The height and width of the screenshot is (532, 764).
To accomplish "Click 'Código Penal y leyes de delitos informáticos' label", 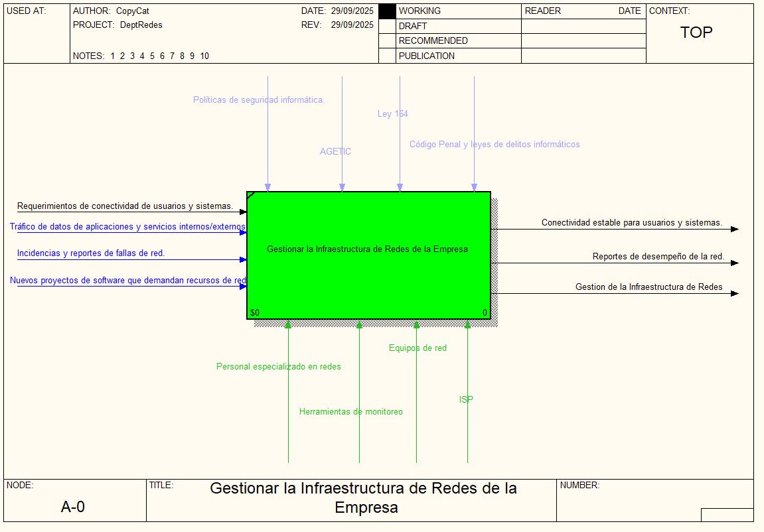I will (x=495, y=145).
